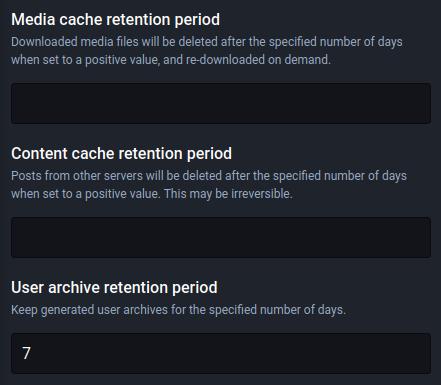Click right end of Media cache input

pos(422,104)
